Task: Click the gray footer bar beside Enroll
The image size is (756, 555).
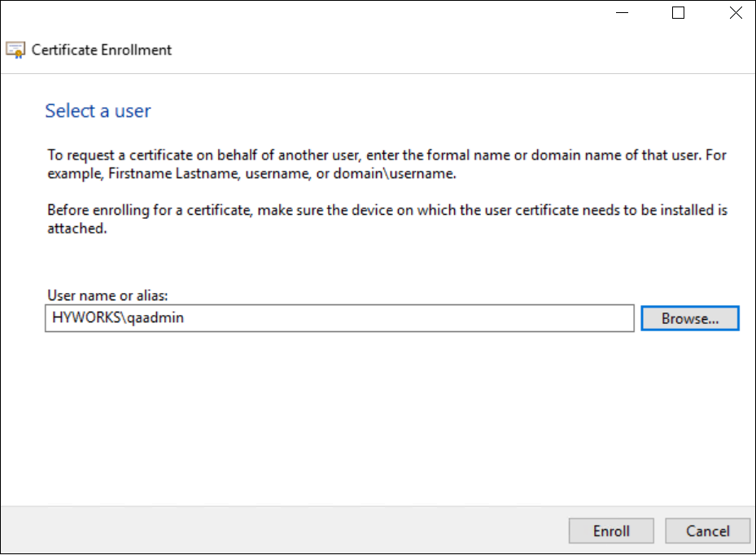Action: coord(285,530)
